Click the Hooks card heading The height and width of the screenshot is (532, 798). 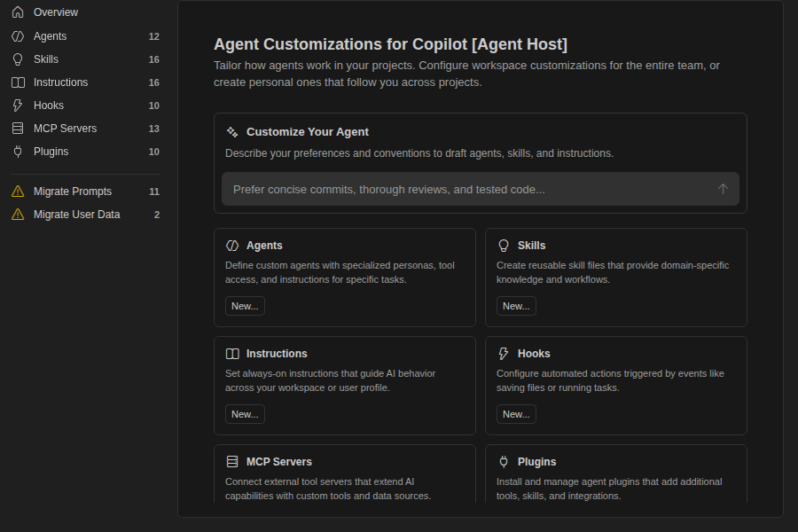coord(534,354)
